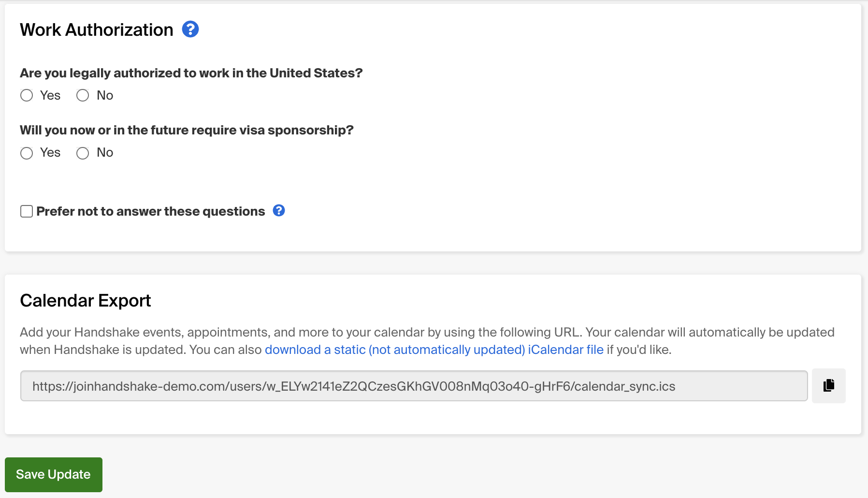This screenshot has width=868, height=498.
Task: Click the Yes label text under work authorization question
Action: (50, 95)
